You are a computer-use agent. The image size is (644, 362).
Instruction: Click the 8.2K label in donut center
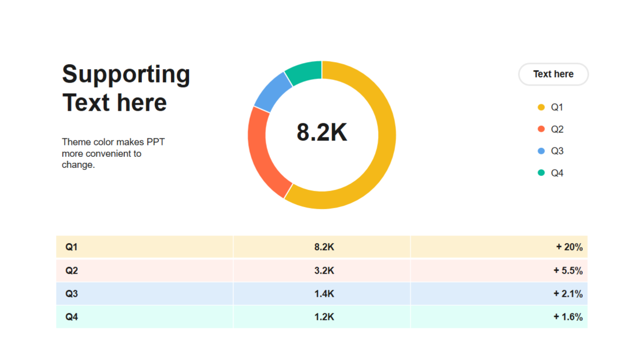coord(322,133)
